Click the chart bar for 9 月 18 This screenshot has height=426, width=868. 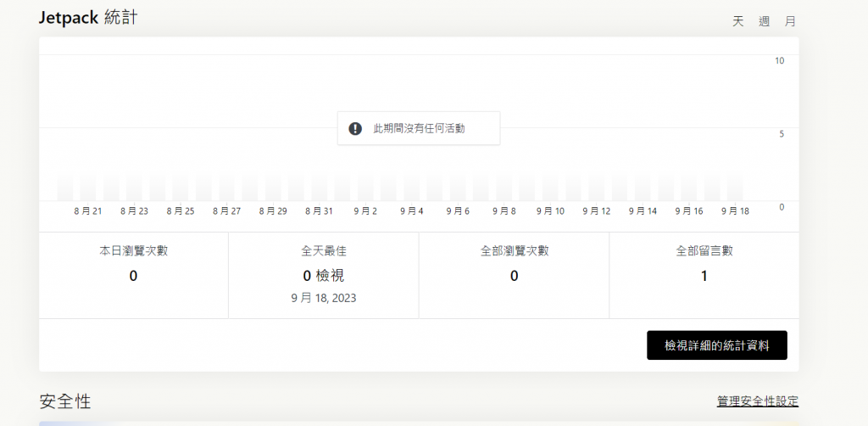(735, 188)
